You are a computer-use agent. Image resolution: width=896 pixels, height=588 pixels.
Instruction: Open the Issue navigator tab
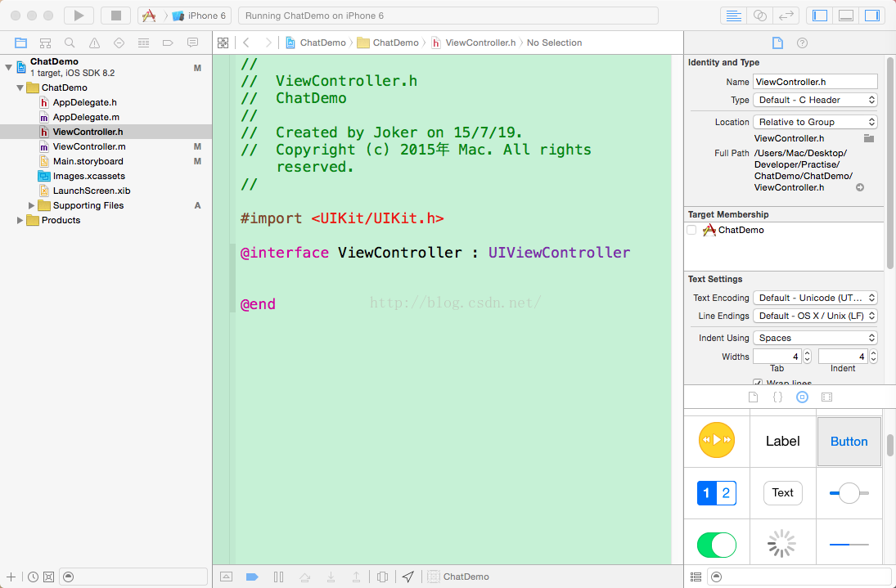tap(94, 43)
